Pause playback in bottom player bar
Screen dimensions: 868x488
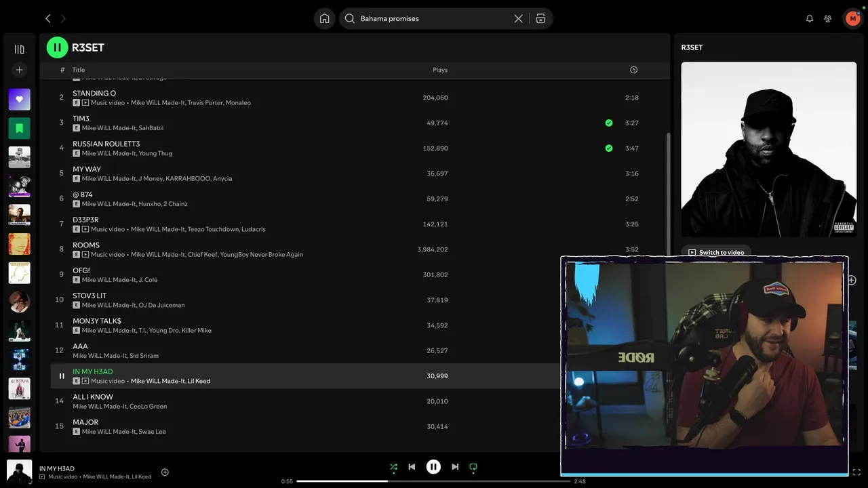pos(433,467)
